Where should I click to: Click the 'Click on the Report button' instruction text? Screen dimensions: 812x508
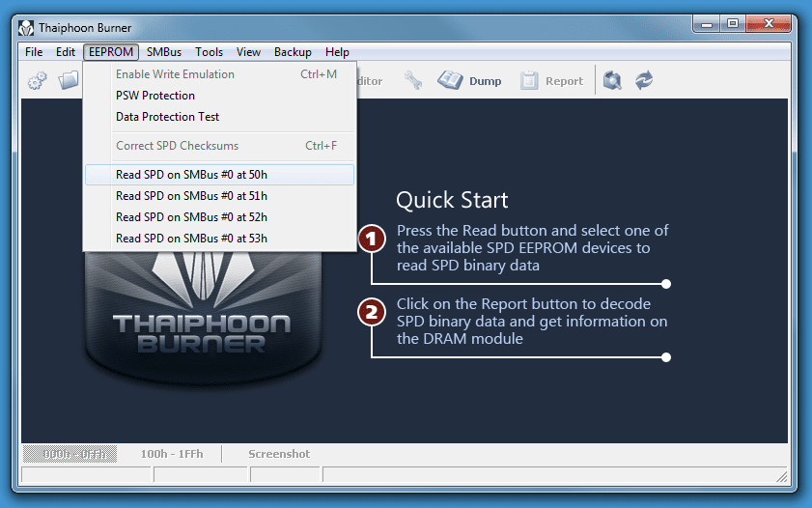[x=532, y=322]
